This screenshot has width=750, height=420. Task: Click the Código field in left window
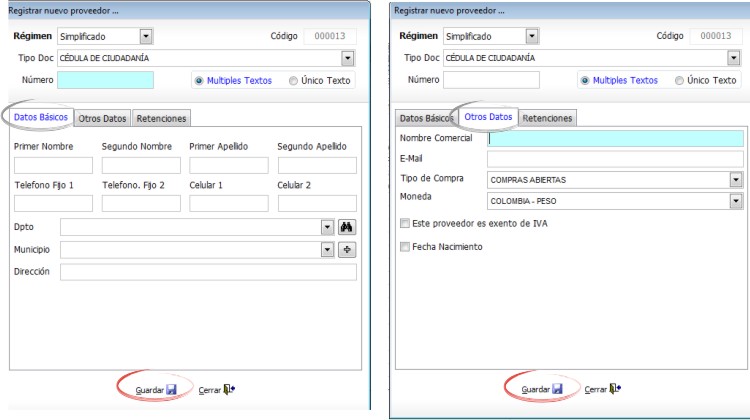pyautogui.click(x=330, y=36)
